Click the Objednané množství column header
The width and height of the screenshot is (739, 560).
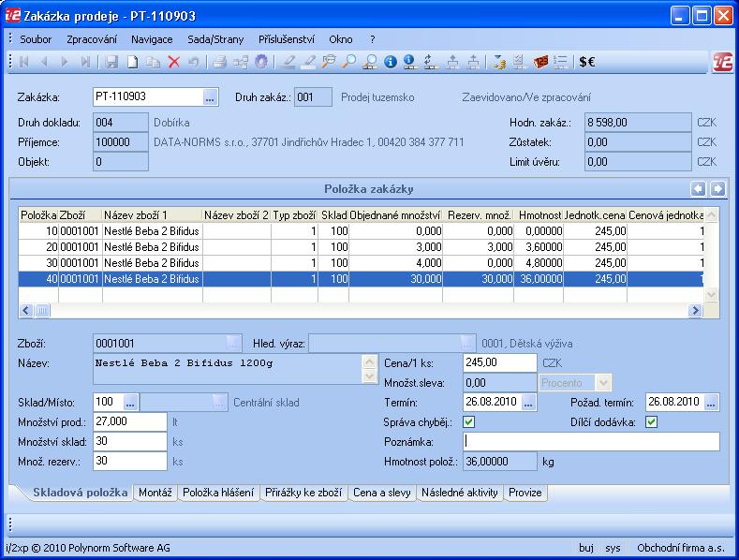[x=395, y=215]
